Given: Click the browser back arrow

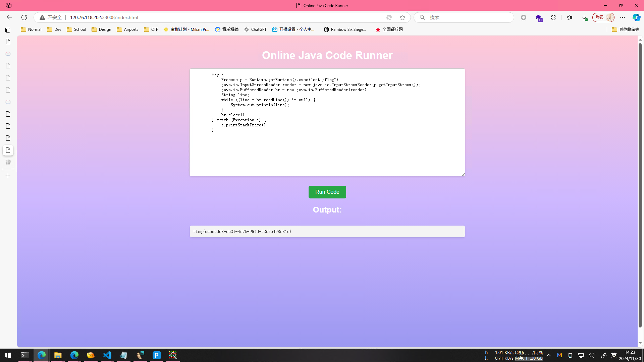Looking at the screenshot, I should 9,17.
